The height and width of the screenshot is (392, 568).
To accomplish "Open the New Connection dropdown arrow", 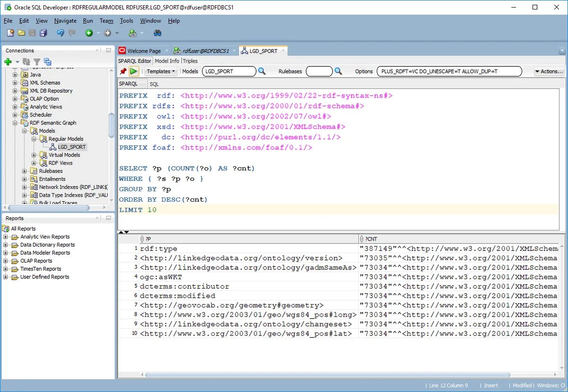I will pos(17,62).
